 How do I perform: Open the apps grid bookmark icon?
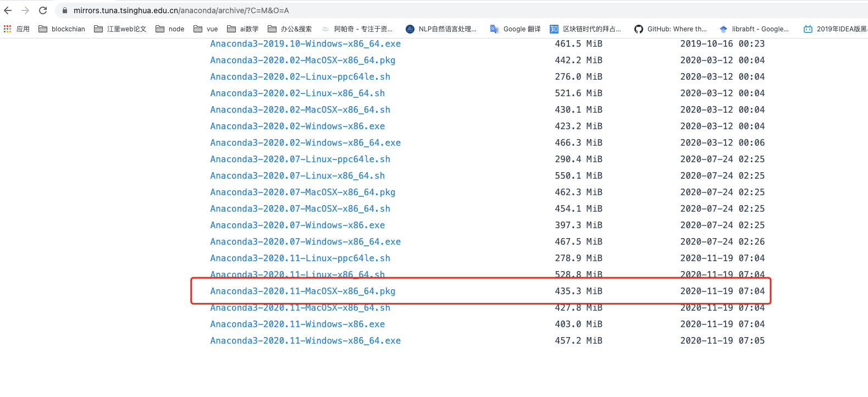point(8,29)
